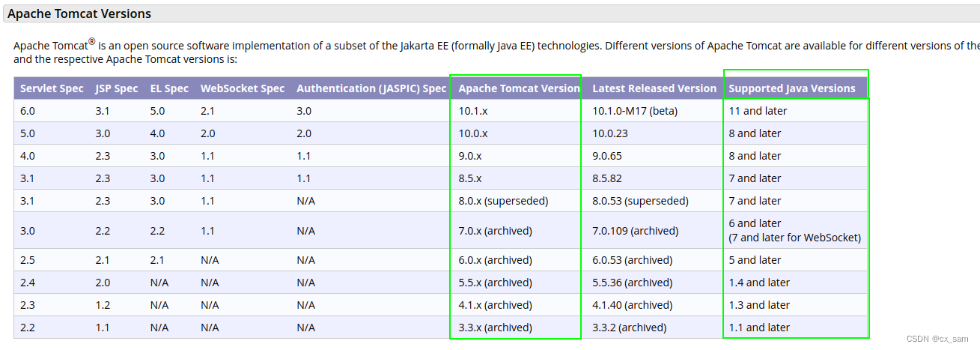Click the "5.5.36 (archived)" release cell
The width and height of the screenshot is (980, 350).
click(x=633, y=283)
